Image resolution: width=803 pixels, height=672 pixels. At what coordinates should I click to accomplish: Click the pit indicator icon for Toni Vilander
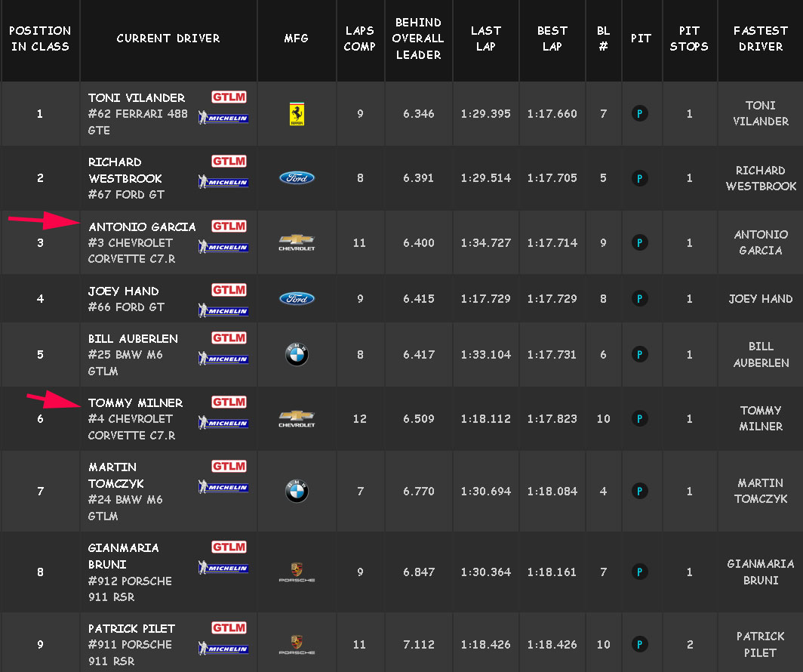(x=640, y=114)
